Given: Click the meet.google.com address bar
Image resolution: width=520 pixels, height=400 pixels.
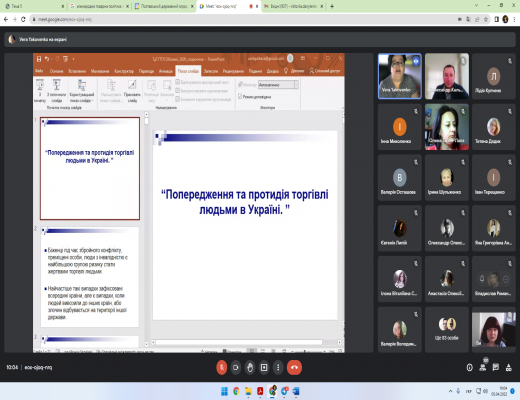Looking at the screenshot, I should [243, 19].
